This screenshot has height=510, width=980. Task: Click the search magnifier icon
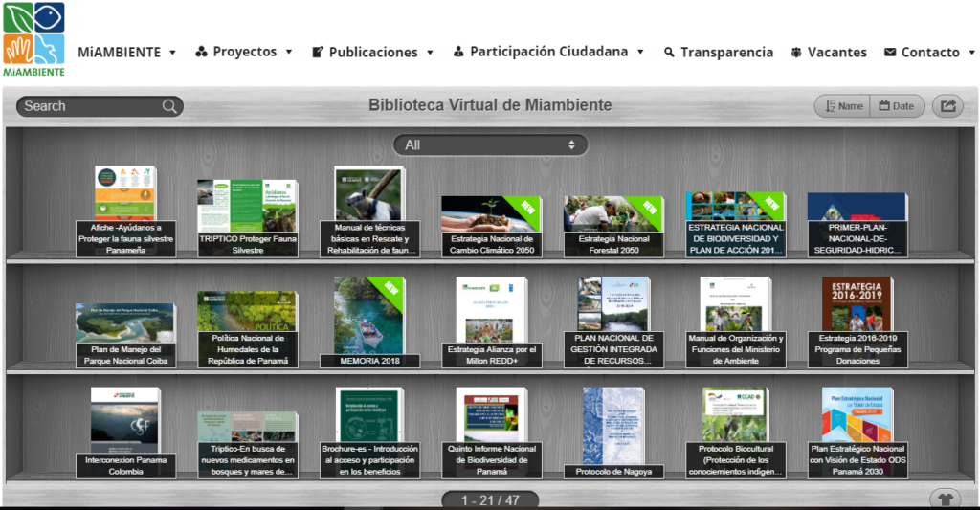[x=169, y=106]
